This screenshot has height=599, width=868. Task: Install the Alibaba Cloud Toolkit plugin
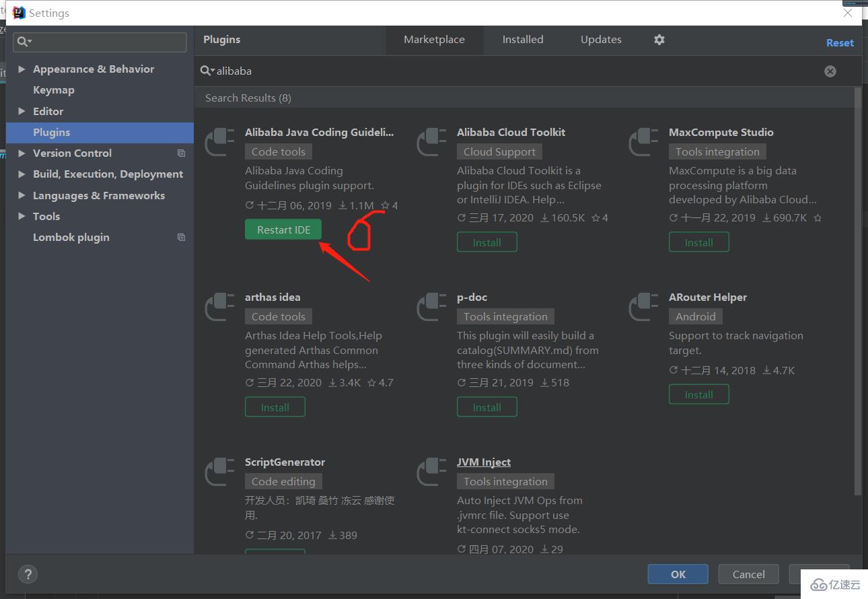pyautogui.click(x=487, y=242)
